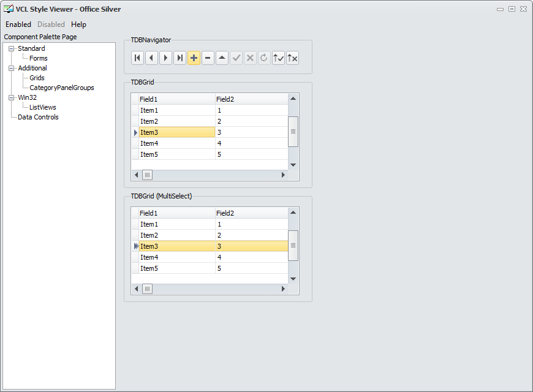Select CategoryPanelGroups tree item

click(x=61, y=88)
